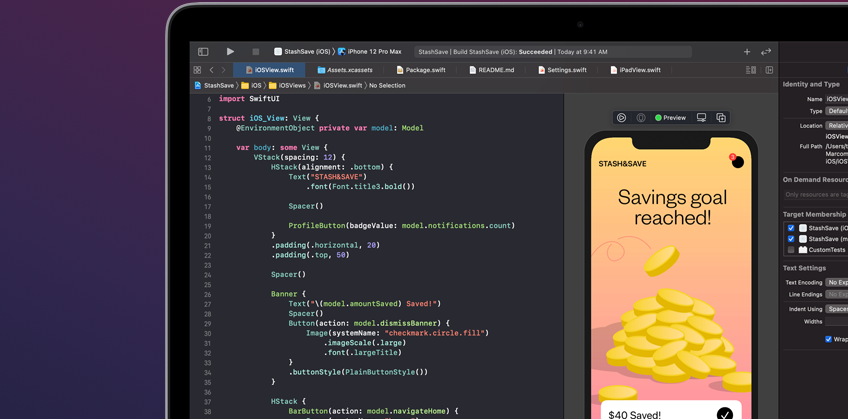Run the app with the play button
The image size is (848, 419).
tap(230, 52)
